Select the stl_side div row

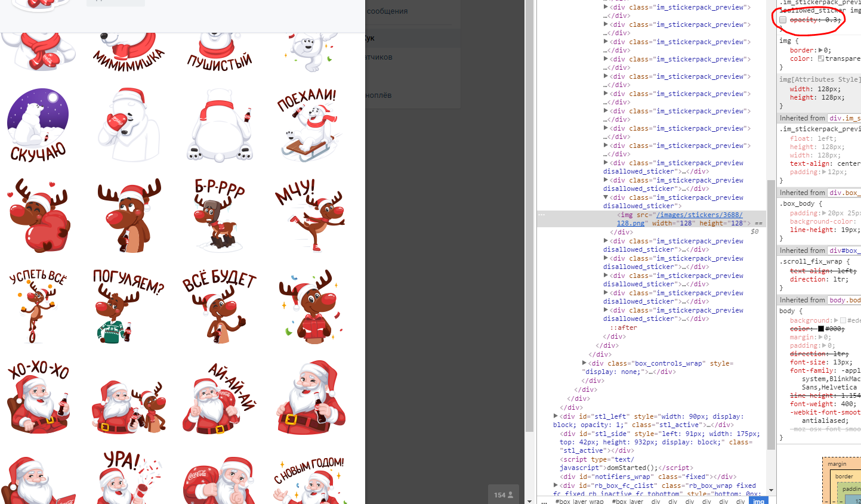pyautogui.click(x=659, y=442)
